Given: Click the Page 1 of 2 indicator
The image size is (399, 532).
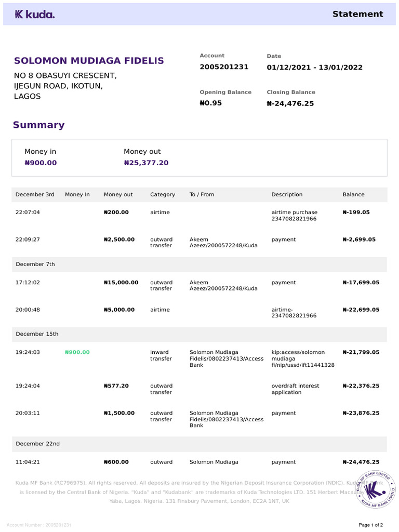Looking at the screenshot, I should (x=370, y=525).
